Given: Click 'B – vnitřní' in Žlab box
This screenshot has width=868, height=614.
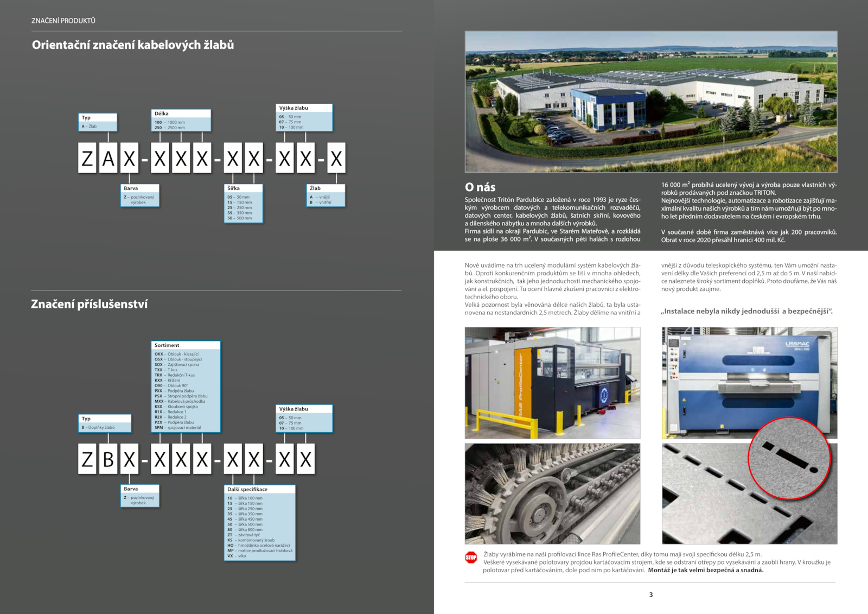Looking at the screenshot, I should point(320,202).
